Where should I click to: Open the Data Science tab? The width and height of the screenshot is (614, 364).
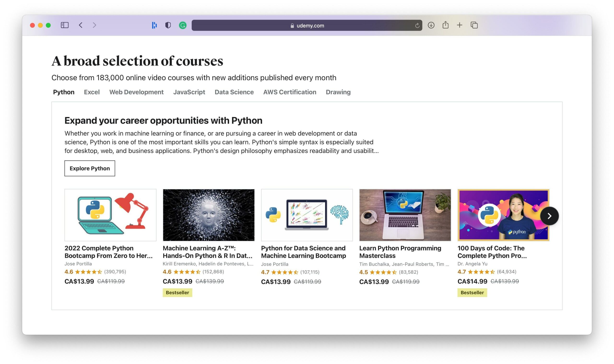click(234, 92)
